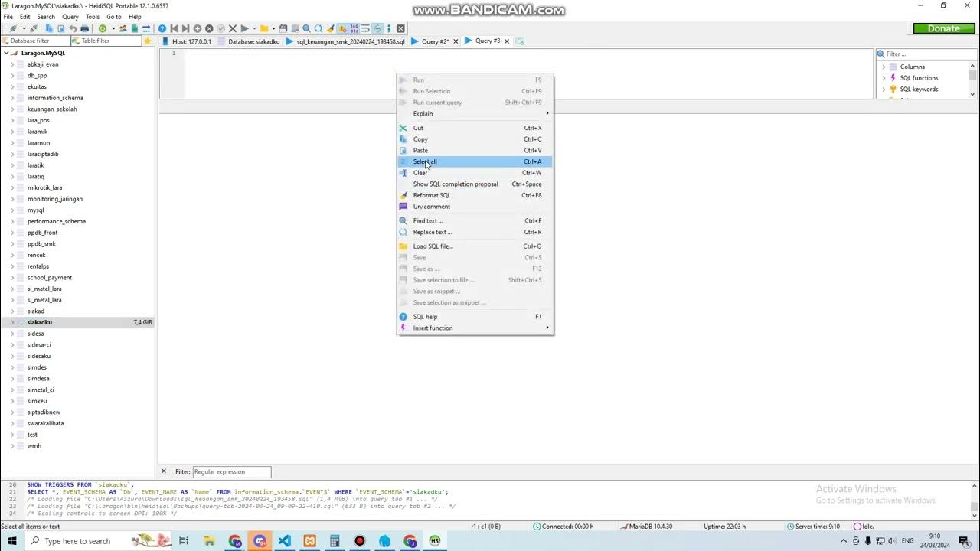Screen dimensions: 980x551
Task: Click the Disconnect toolbar icon
Action: point(34,28)
